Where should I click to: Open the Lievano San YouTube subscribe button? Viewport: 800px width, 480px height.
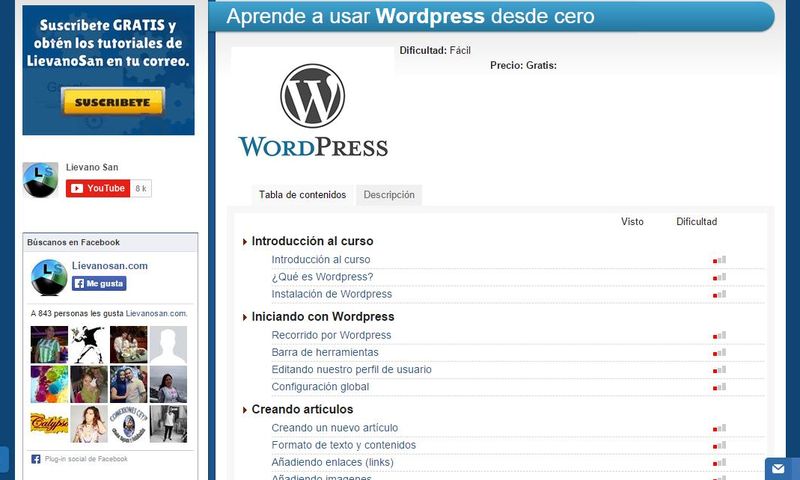click(98, 188)
